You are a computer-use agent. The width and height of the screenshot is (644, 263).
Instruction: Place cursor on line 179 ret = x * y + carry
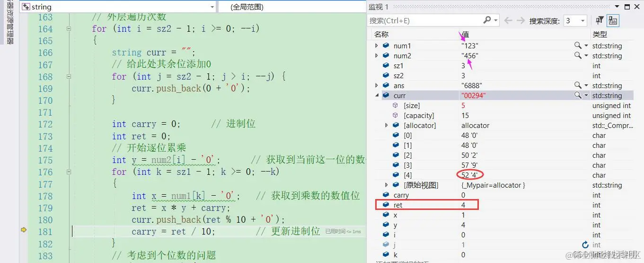pyautogui.click(x=181, y=208)
